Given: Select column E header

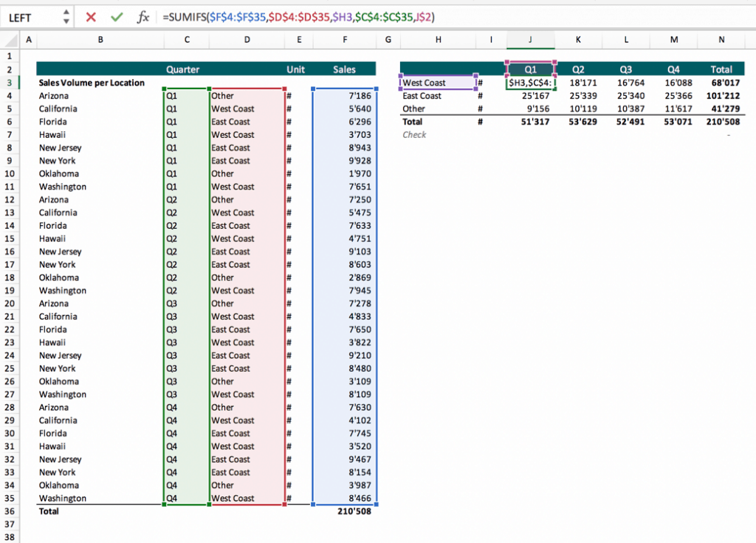Looking at the screenshot, I should pos(299,40).
